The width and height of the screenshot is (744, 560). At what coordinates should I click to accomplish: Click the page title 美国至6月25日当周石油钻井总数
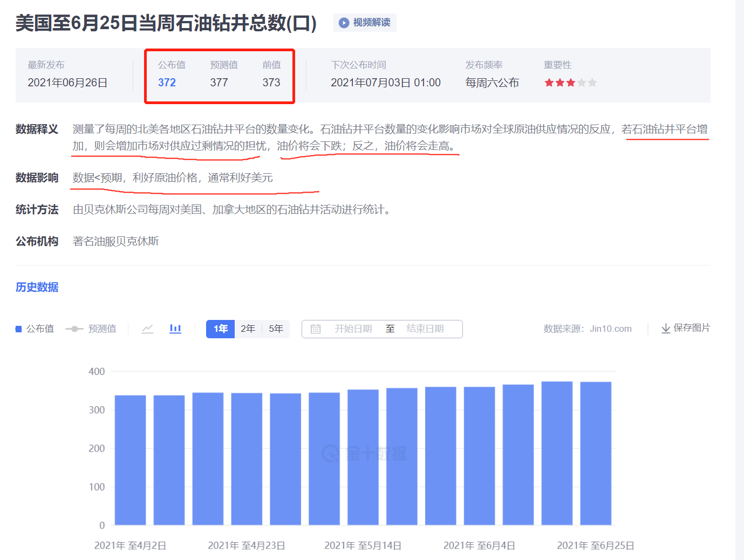point(166,23)
